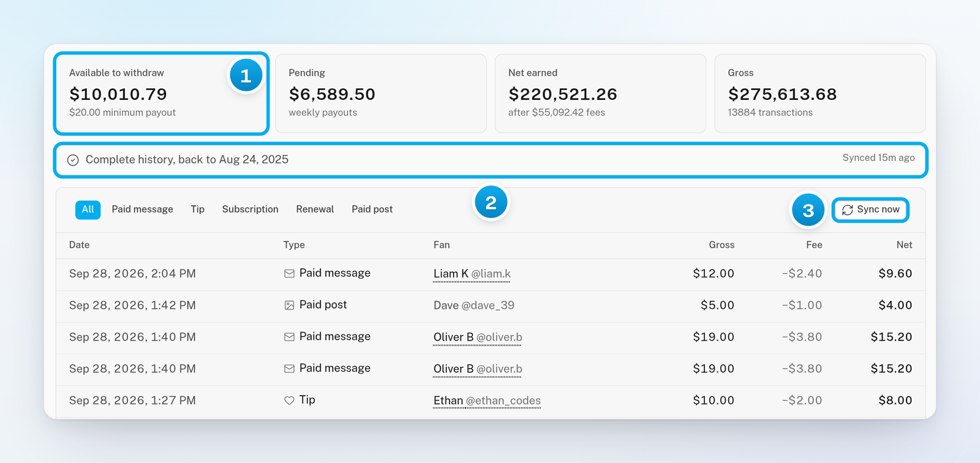Click the '$10.00' gross amount
980x463 pixels.
714,401
